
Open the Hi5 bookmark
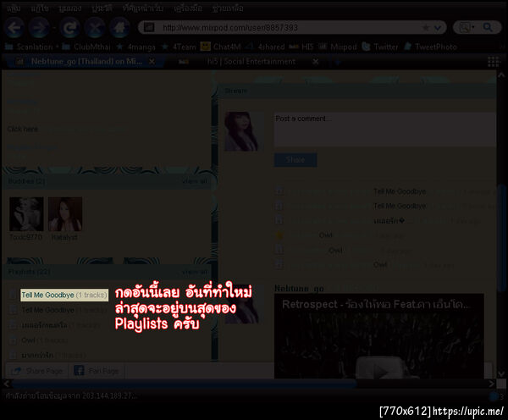click(x=301, y=47)
